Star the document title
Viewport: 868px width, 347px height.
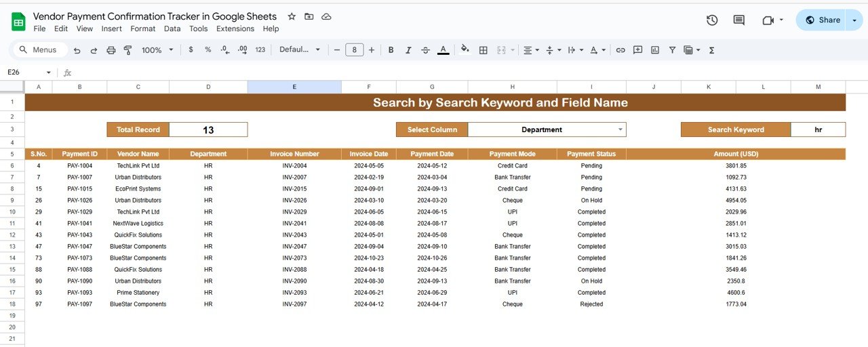[x=292, y=16]
